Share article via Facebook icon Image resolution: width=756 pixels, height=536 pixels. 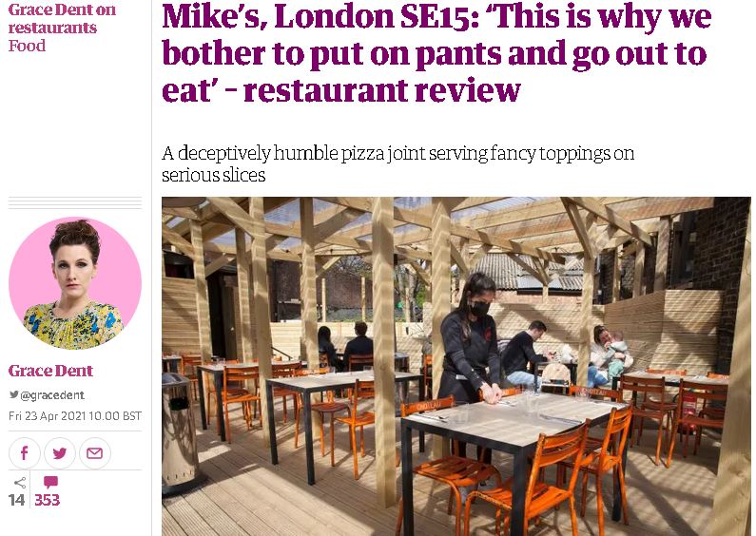click(x=24, y=453)
